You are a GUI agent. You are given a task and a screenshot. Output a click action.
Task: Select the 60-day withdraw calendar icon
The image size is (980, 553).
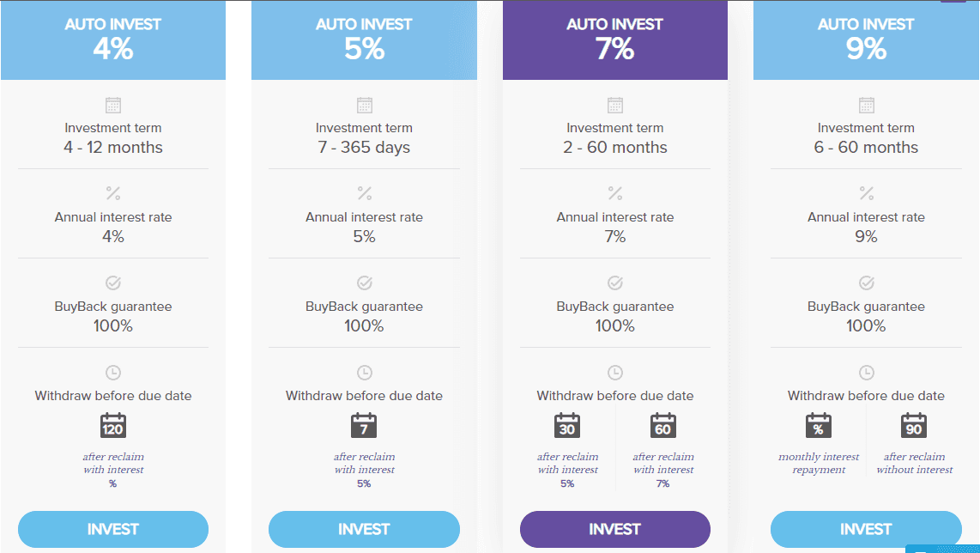pos(663,425)
